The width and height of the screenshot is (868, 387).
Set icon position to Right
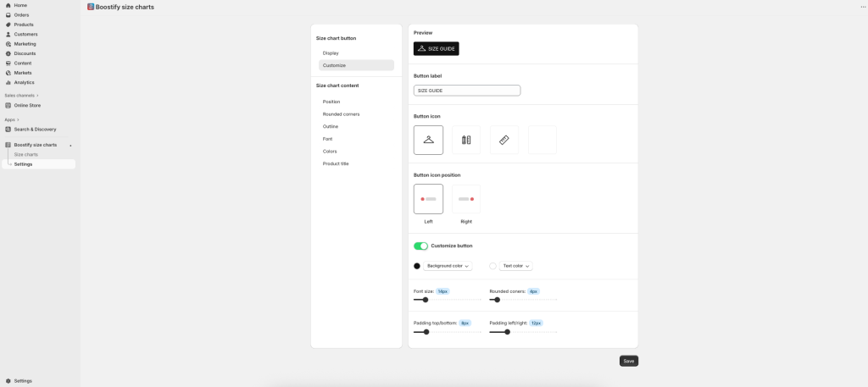466,199
